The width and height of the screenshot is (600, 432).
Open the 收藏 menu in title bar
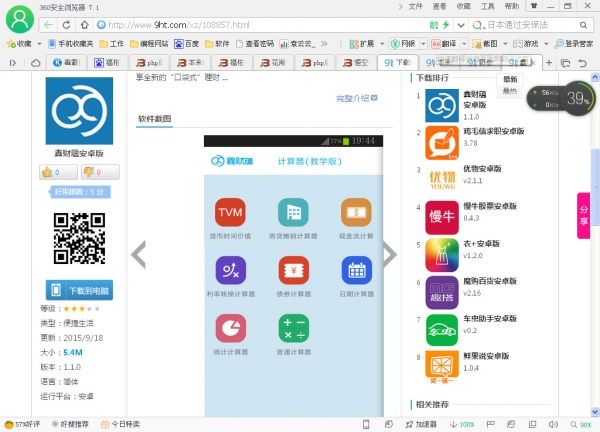tap(463, 6)
